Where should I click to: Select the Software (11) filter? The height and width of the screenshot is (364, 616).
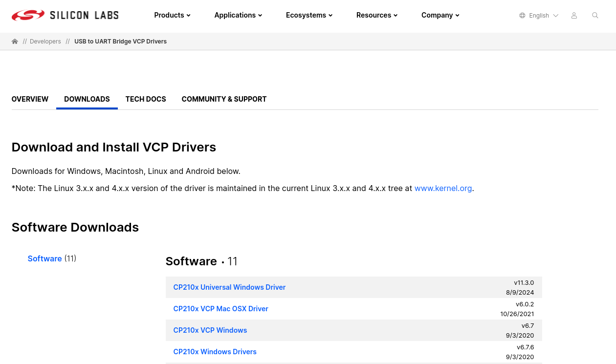52,258
